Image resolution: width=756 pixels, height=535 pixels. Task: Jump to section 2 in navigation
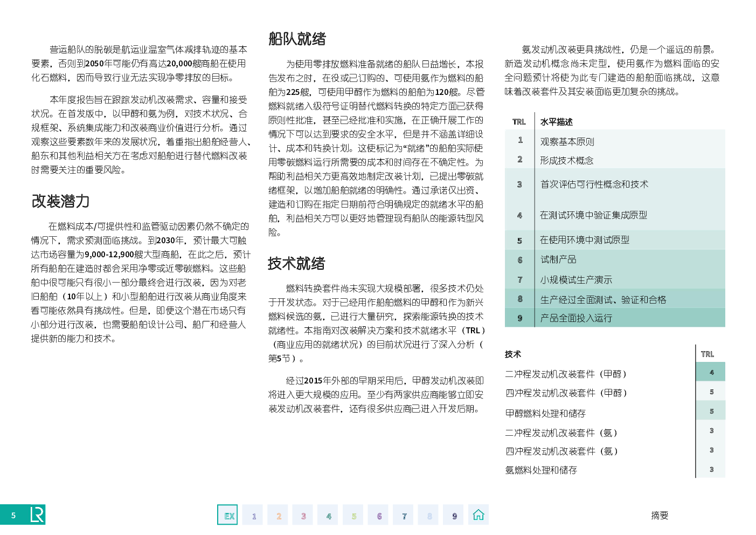(278, 515)
